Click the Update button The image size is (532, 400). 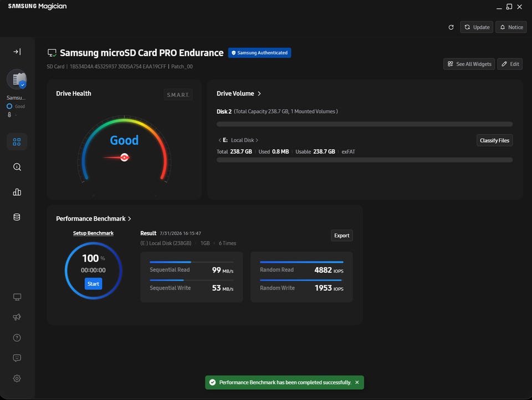click(x=477, y=27)
